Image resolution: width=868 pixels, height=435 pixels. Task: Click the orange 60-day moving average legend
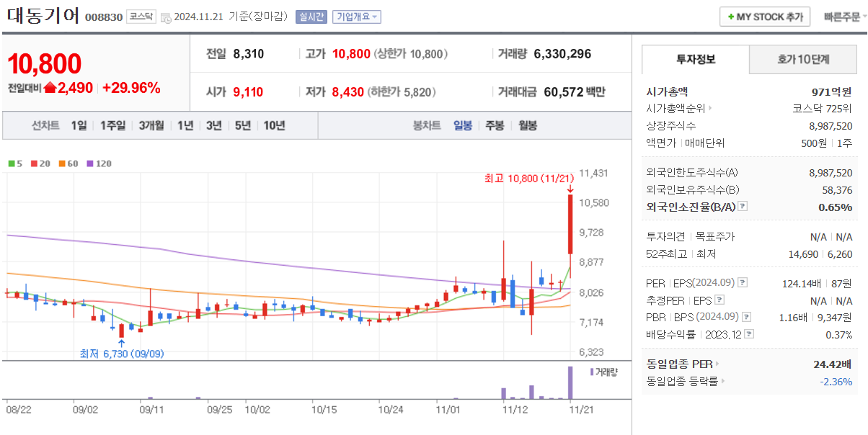tap(68, 163)
